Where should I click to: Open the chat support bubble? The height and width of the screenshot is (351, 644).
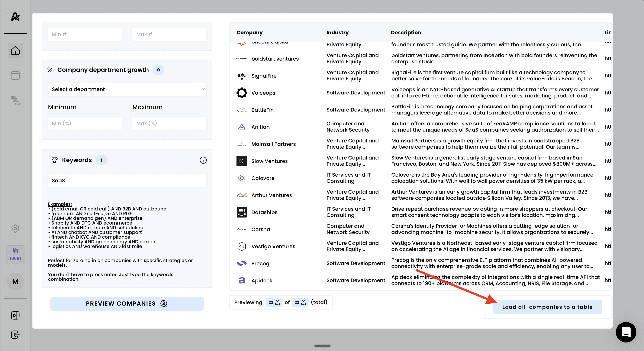tap(626, 332)
